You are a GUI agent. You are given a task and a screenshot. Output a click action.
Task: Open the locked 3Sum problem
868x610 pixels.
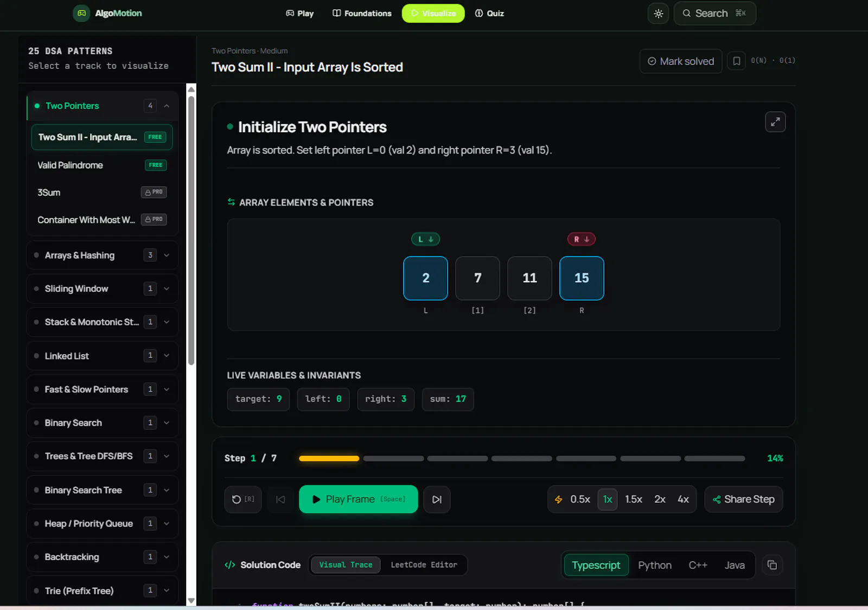pos(102,192)
